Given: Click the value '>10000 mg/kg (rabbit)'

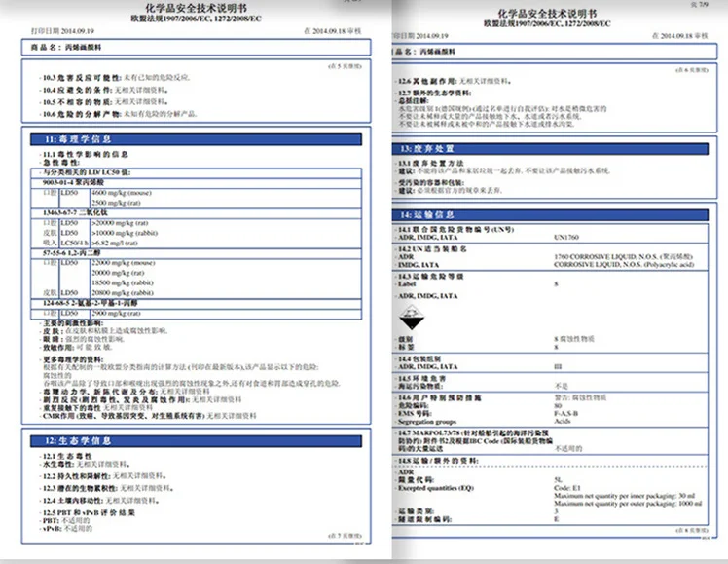Looking at the screenshot, I should point(125,233).
